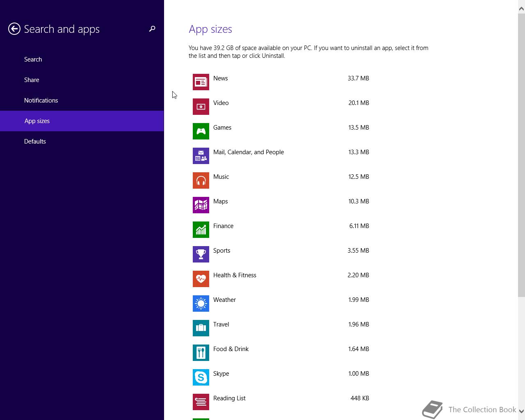Open the Notifications settings section
The image size is (525, 420).
[x=82, y=100]
